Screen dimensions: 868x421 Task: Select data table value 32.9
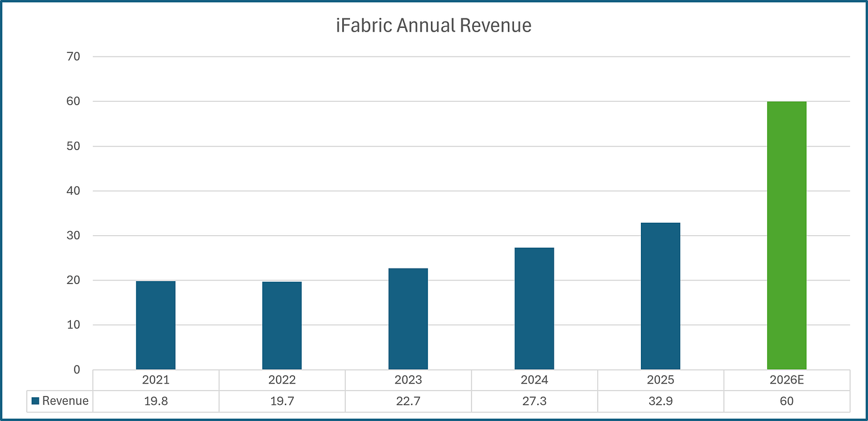[x=661, y=401]
